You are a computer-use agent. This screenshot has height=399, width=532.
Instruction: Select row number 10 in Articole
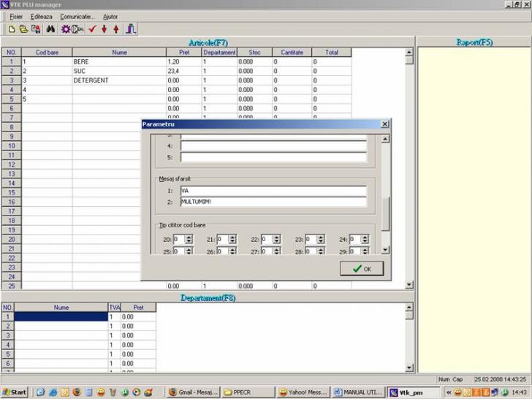(x=12, y=146)
